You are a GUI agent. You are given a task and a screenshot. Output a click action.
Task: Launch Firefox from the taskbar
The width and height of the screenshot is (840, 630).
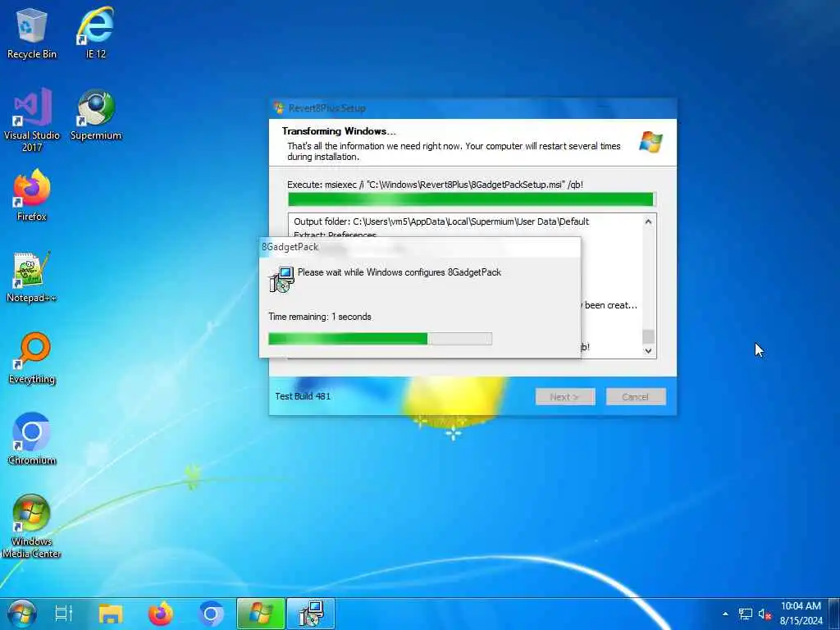point(161,614)
